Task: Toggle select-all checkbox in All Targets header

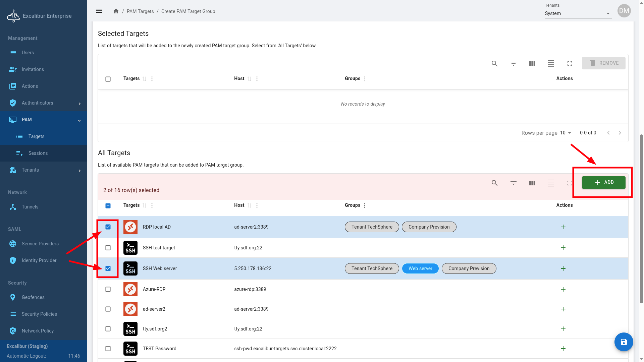Action: pyautogui.click(x=108, y=206)
